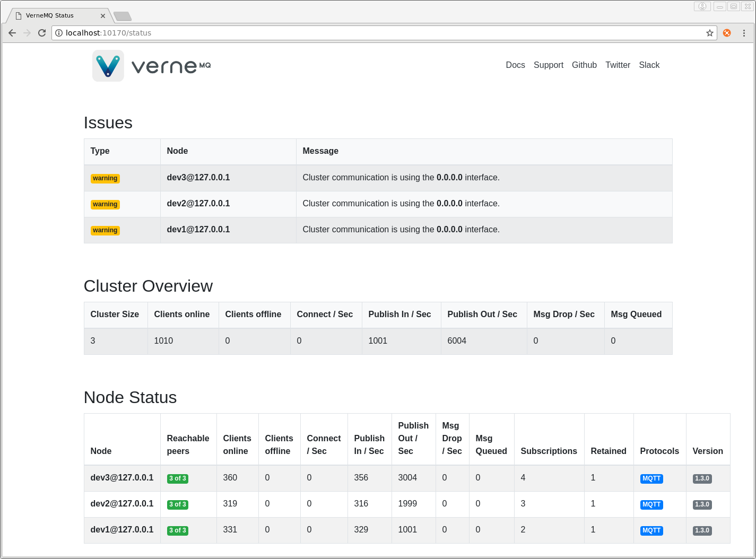Click Publish In / Sec value 1001
The height and width of the screenshot is (559, 756).
pyautogui.click(x=378, y=341)
